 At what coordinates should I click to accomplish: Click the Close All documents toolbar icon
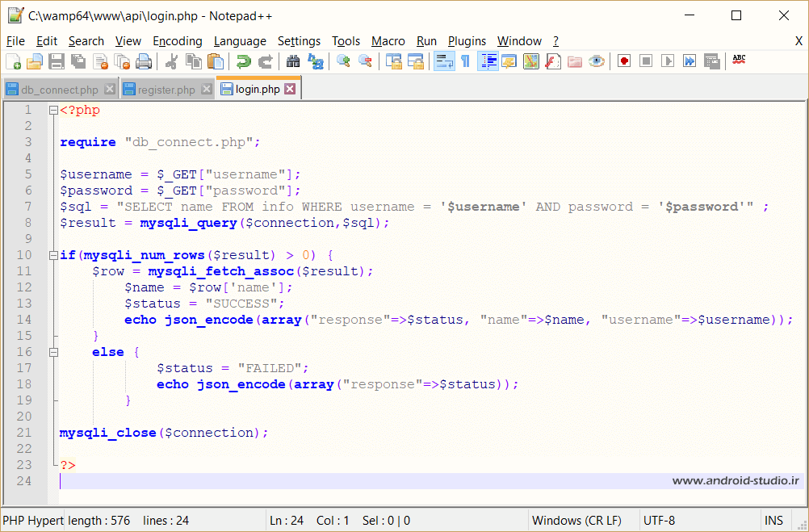point(122,61)
